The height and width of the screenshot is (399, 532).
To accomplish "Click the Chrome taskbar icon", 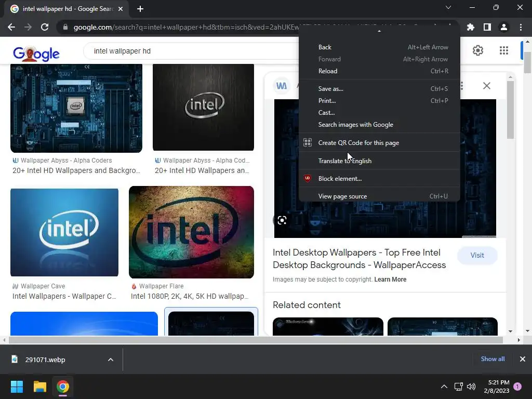I will click(63, 387).
